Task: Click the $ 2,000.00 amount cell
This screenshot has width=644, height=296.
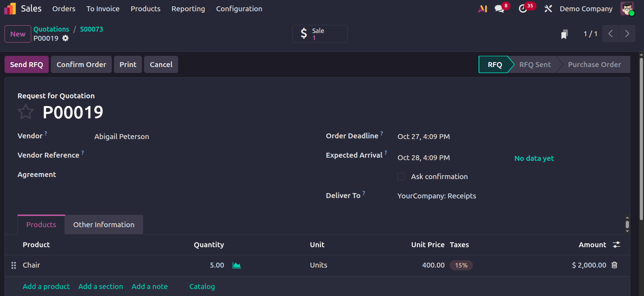Action: pyautogui.click(x=589, y=265)
